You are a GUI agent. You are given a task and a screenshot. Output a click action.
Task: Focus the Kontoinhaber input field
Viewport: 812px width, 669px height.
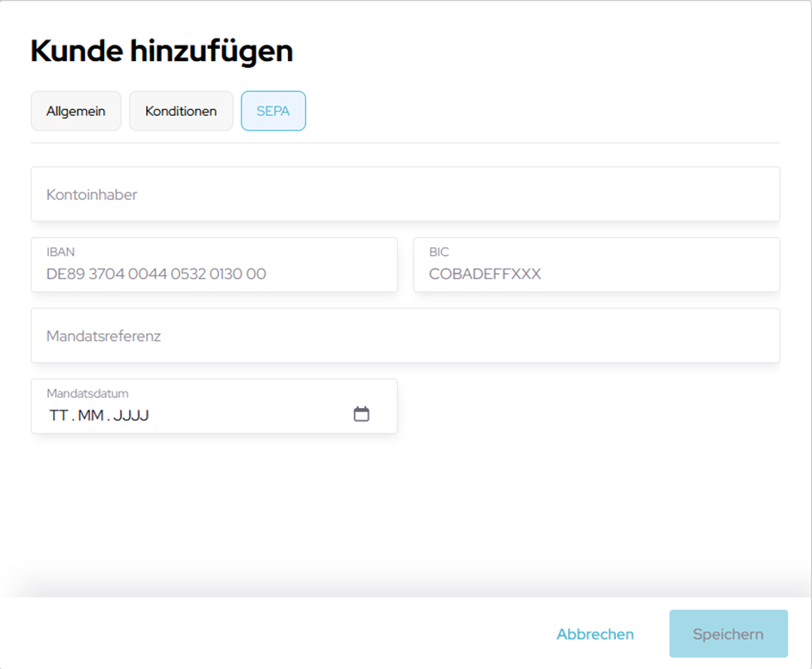(x=405, y=195)
